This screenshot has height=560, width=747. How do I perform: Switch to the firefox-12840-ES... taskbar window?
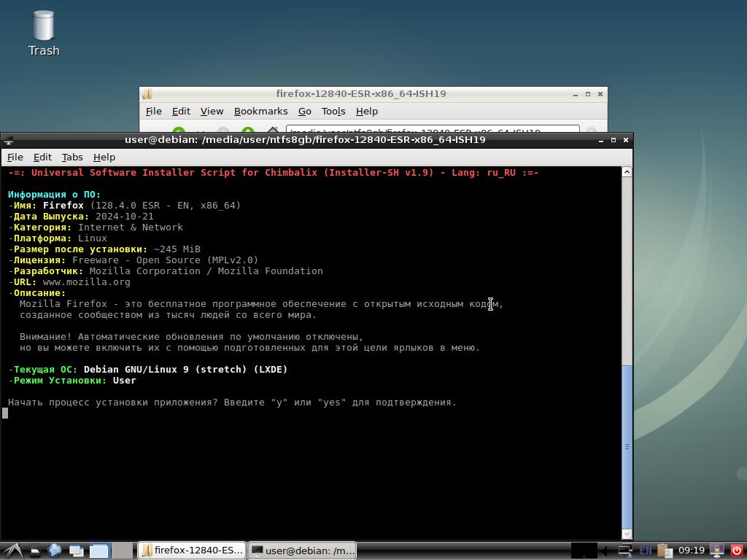pos(192,551)
